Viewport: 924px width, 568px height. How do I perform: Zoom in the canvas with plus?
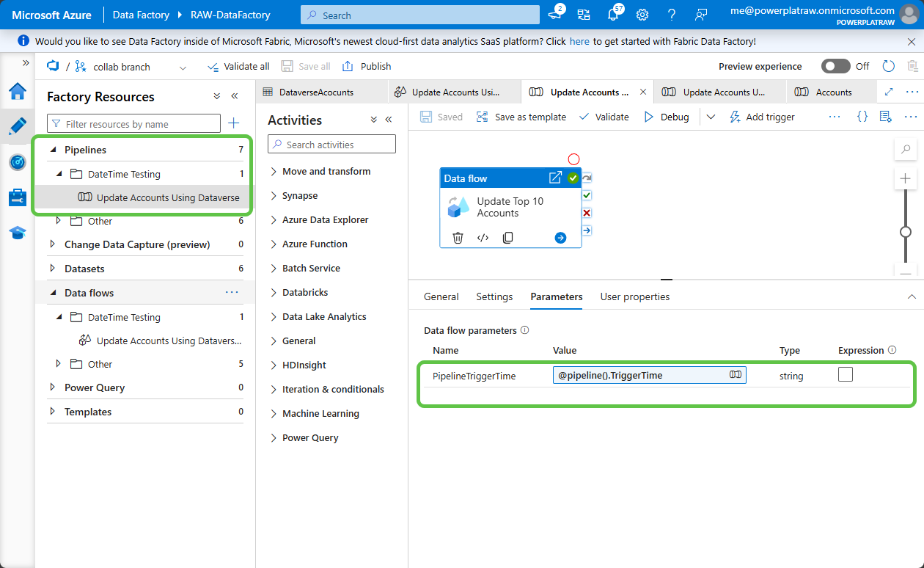[906, 178]
